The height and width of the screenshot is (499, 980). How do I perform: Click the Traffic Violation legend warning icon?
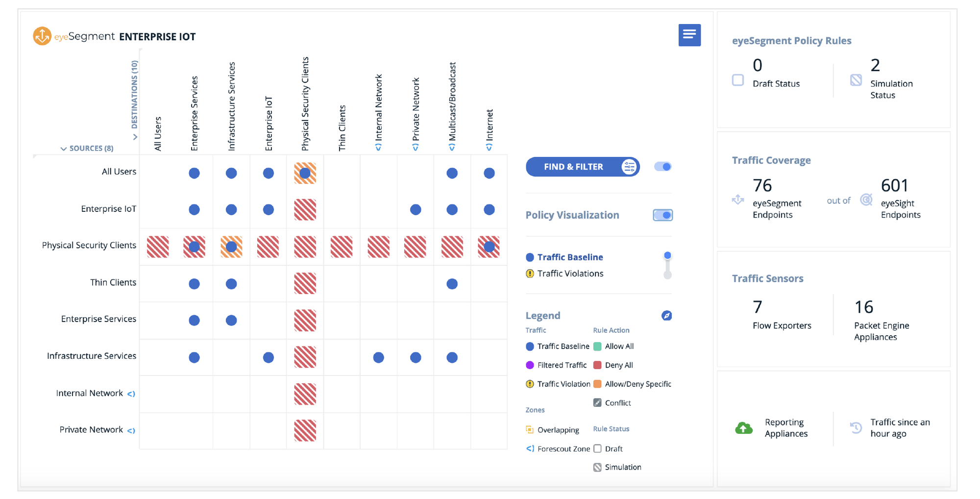point(530,384)
